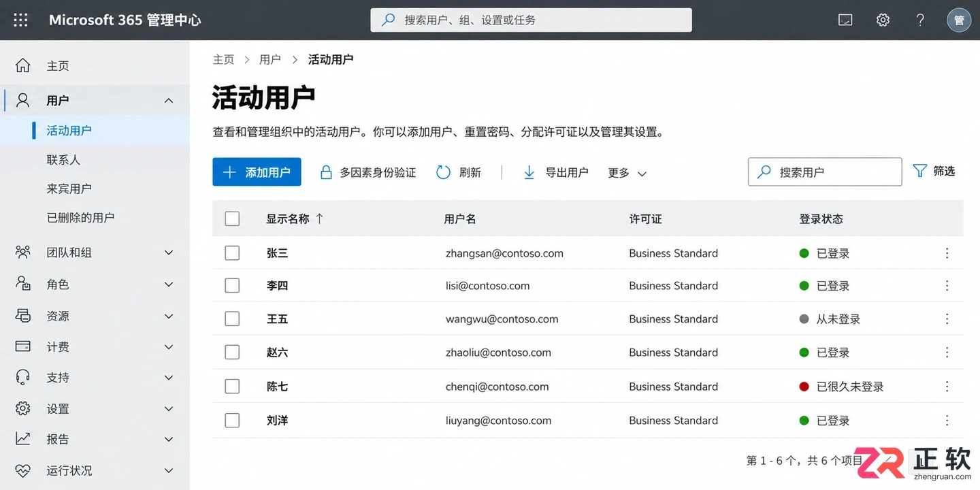Click the 从未登录 status for 王五
980x490 pixels.
[x=830, y=318]
